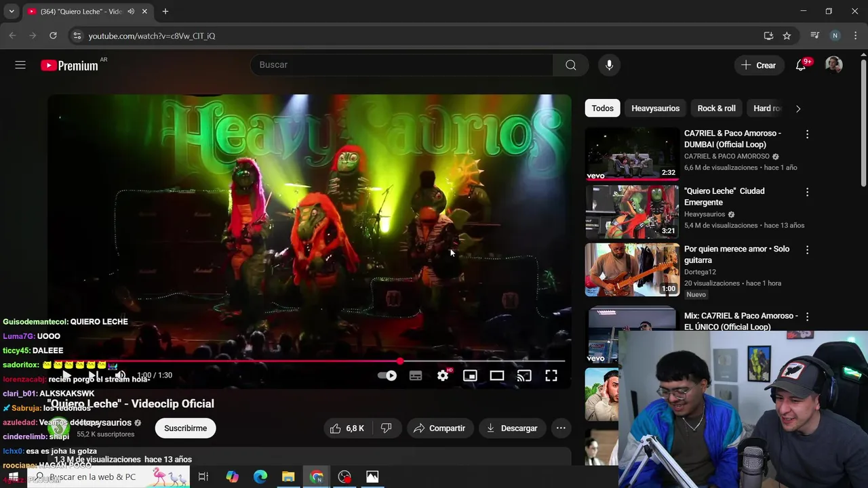Open Por quien merece amor guitar thumbnail
This screenshot has height=488, width=868.
632,270
